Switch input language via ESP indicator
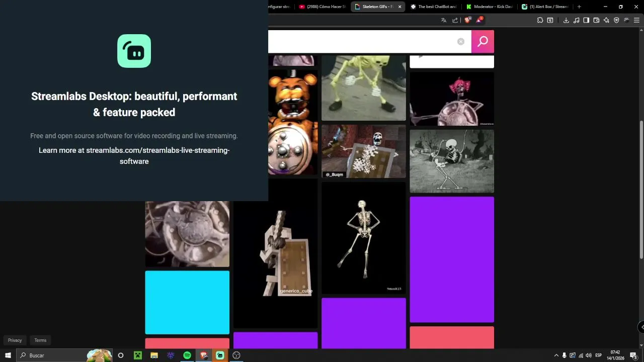This screenshot has width=644, height=362. click(x=599, y=355)
